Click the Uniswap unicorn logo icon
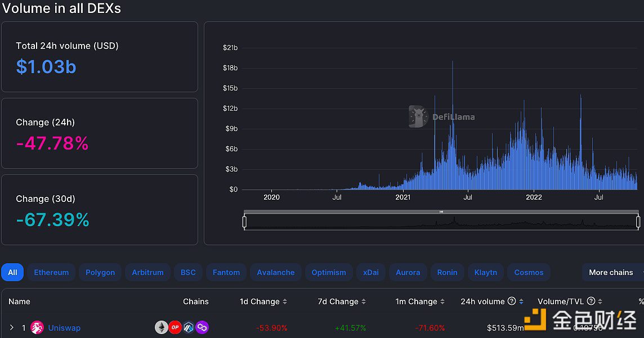 point(37,327)
